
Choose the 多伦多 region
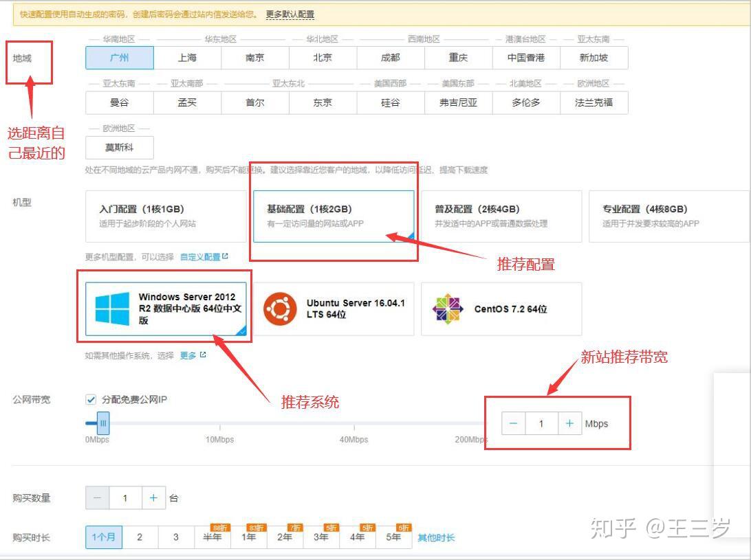click(x=526, y=102)
